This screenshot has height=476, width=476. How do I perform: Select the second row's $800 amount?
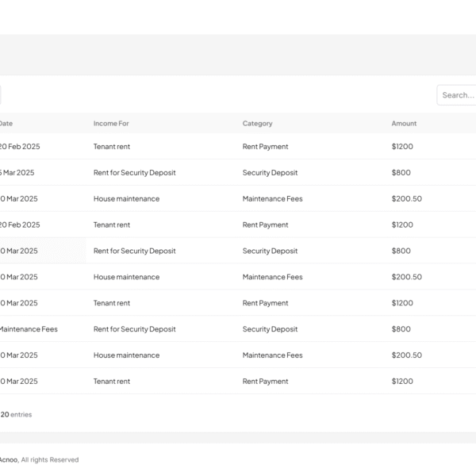click(x=401, y=173)
